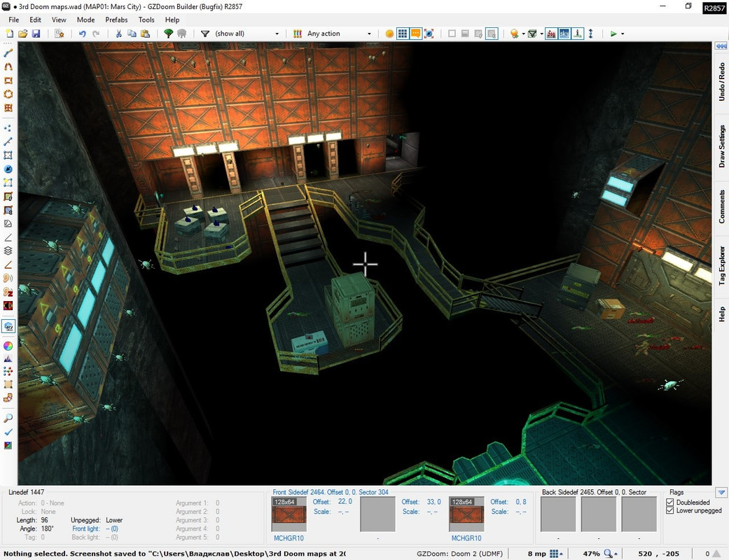Expand the info panel with the blue arrow
729x560 pixels.
pyautogui.click(x=721, y=492)
